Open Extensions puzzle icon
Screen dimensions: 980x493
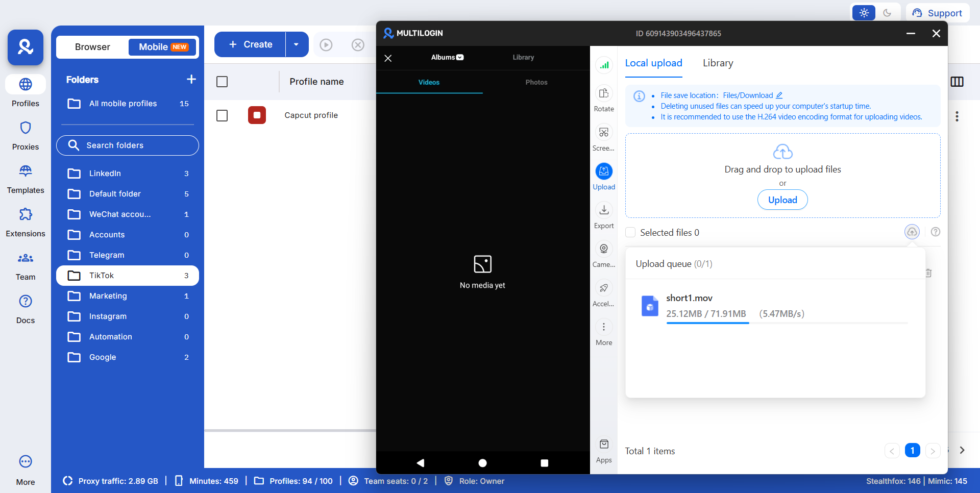[x=26, y=214]
